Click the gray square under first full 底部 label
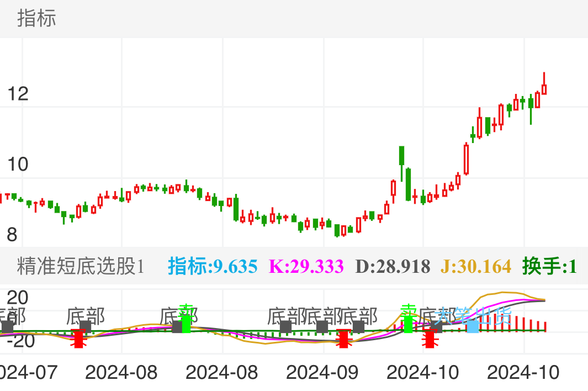 pyautogui.click(x=85, y=326)
